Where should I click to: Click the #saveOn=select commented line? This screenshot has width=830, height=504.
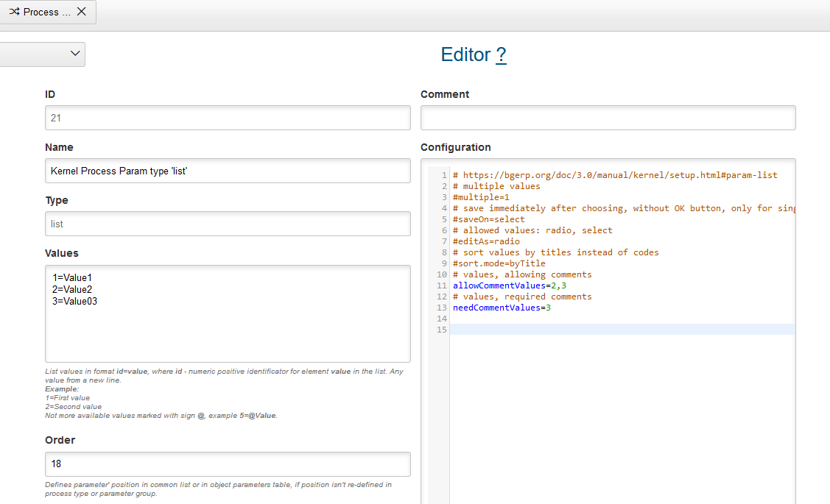point(488,219)
